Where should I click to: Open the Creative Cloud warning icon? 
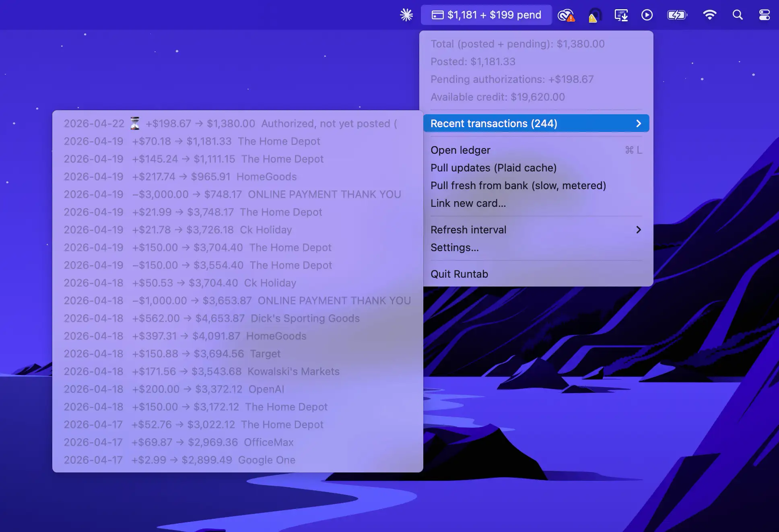(566, 15)
